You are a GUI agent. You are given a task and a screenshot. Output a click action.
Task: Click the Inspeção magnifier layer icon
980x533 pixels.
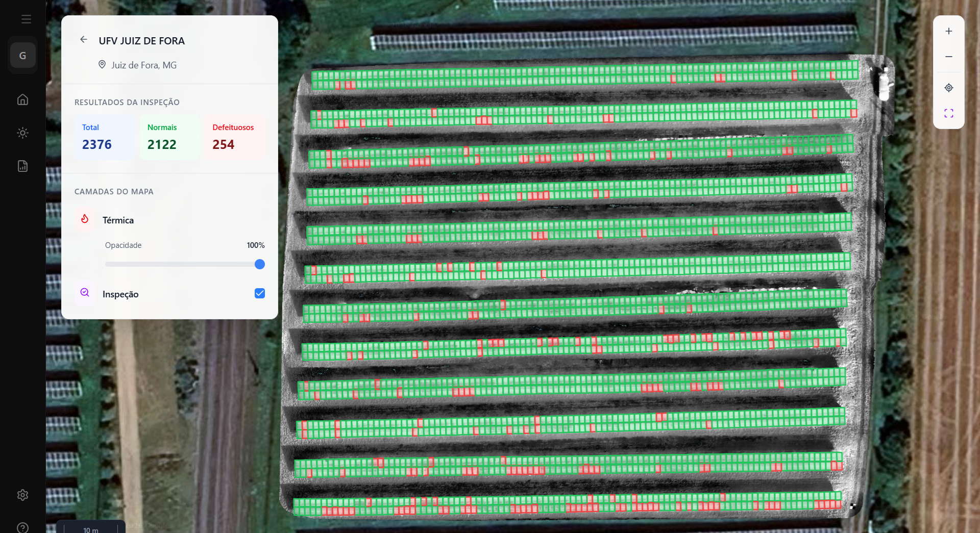pyautogui.click(x=85, y=293)
